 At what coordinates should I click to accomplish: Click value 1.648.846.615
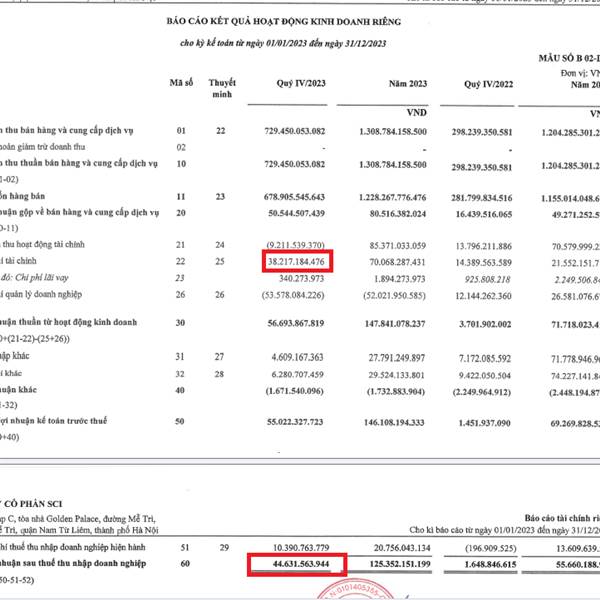click(490, 565)
